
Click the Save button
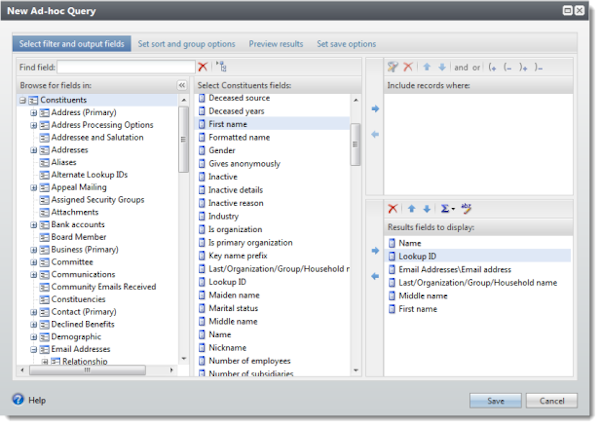[x=495, y=401]
